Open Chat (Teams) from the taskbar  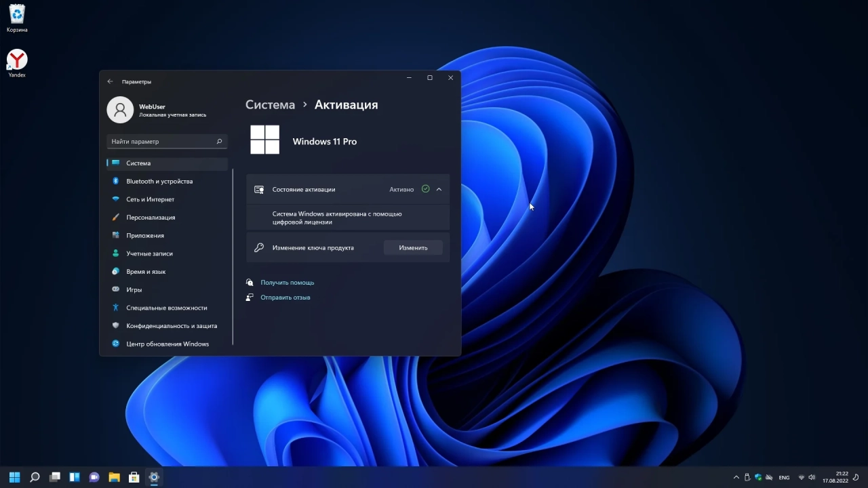(94, 477)
